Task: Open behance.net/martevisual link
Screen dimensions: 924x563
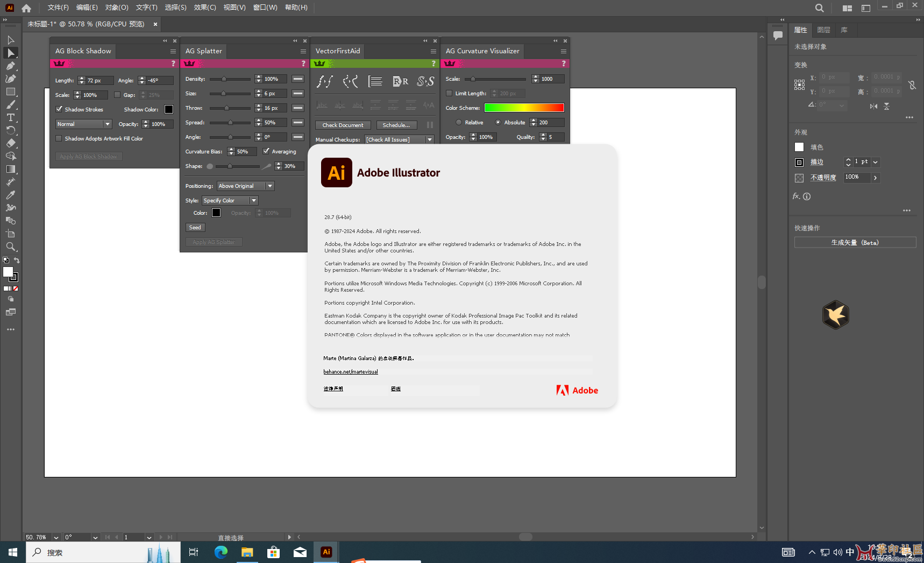Action: 351,372
